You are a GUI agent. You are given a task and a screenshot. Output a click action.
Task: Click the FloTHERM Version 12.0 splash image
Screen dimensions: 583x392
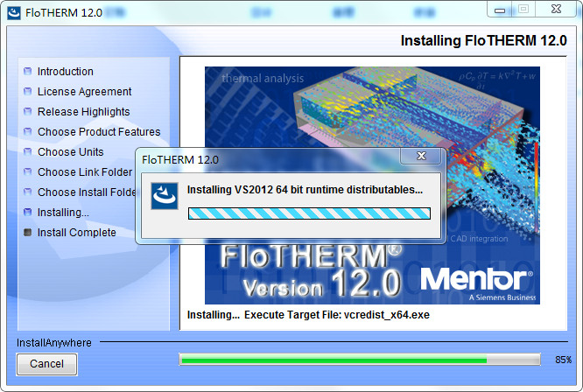[372, 185]
